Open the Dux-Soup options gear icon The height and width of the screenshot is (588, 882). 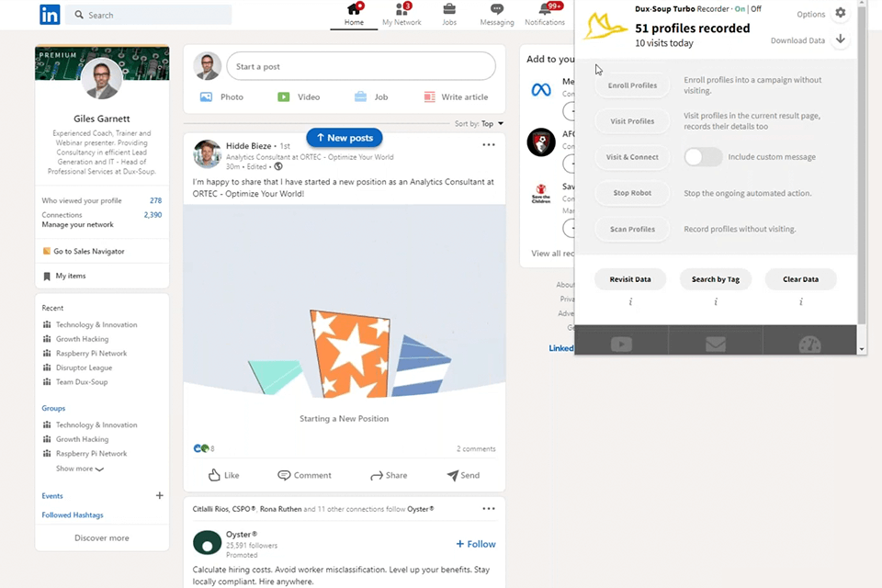pyautogui.click(x=840, y=13)
